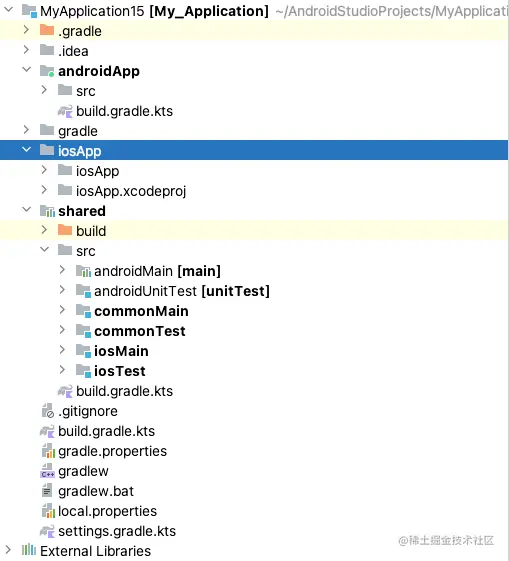
Task: Select gradlew.bat file
Action: point(96,491)
